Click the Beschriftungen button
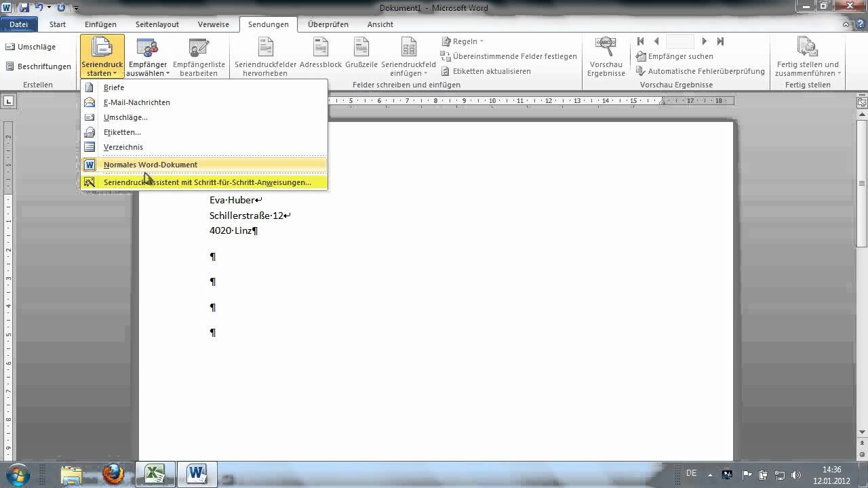868x488 pixels. point(39,66)
